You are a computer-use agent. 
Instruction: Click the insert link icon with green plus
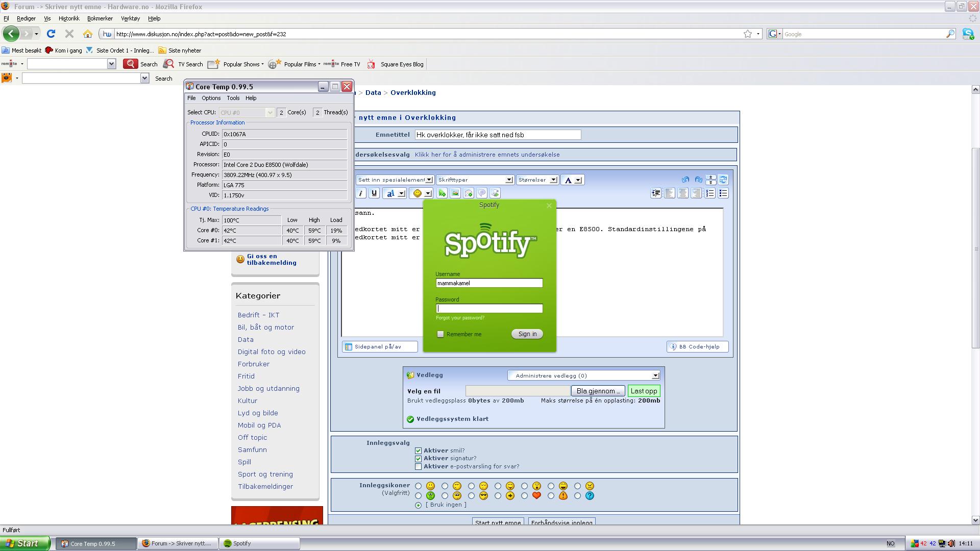click(442, 193)
